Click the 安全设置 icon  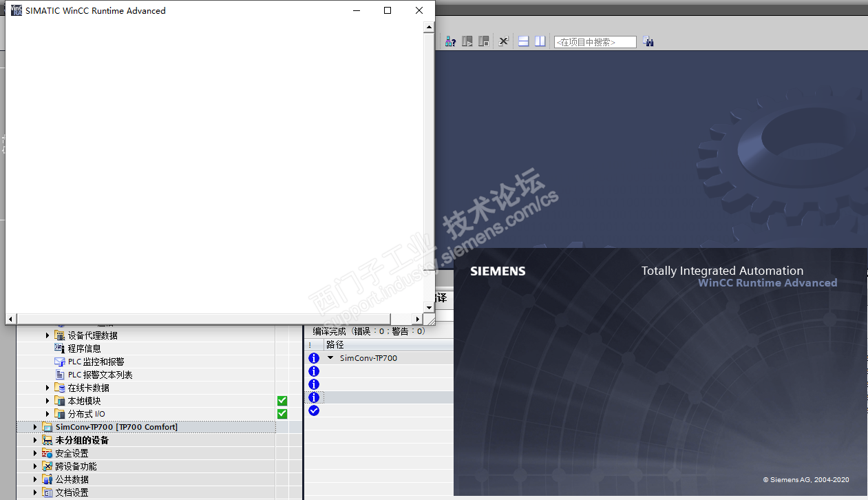[x=47, y=453]
